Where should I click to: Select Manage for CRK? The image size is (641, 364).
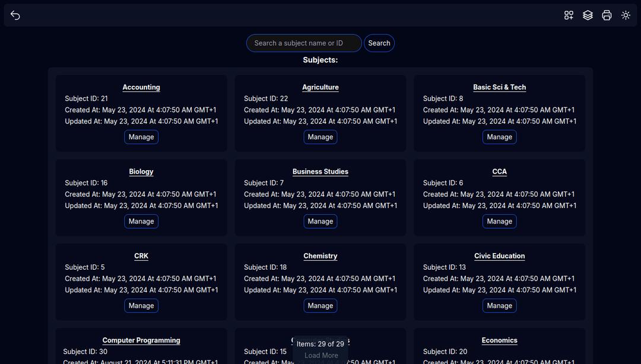pyautogui.click(x=141, y=306)
